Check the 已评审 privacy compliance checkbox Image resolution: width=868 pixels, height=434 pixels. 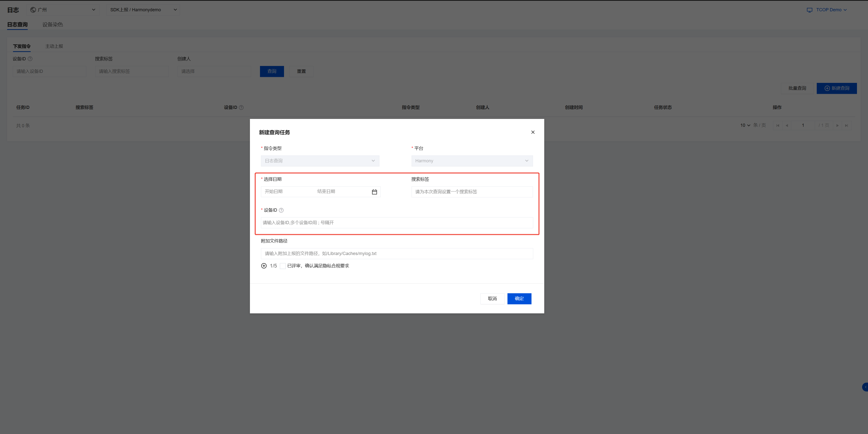point(282,266)
